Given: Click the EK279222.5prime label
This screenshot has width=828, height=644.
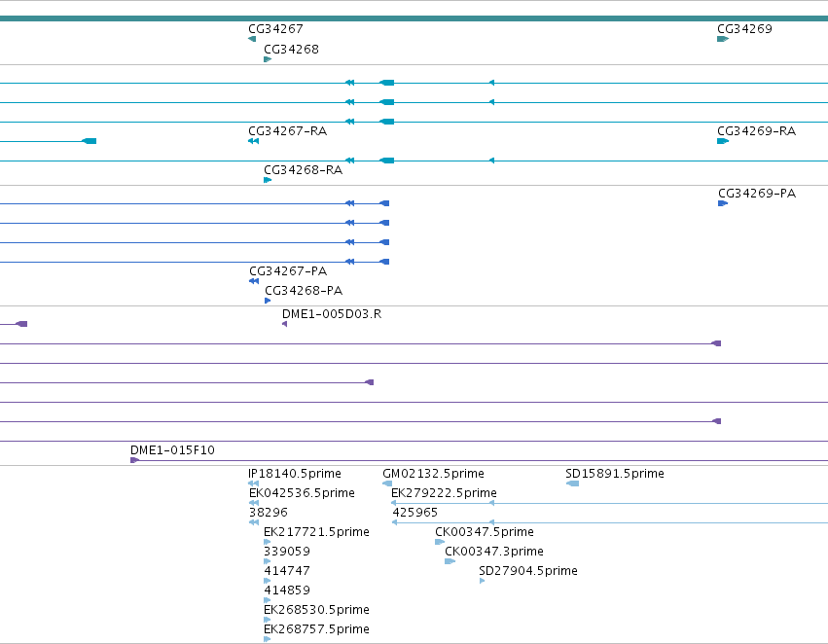Looking at the screenshot, I should (444, 493).
